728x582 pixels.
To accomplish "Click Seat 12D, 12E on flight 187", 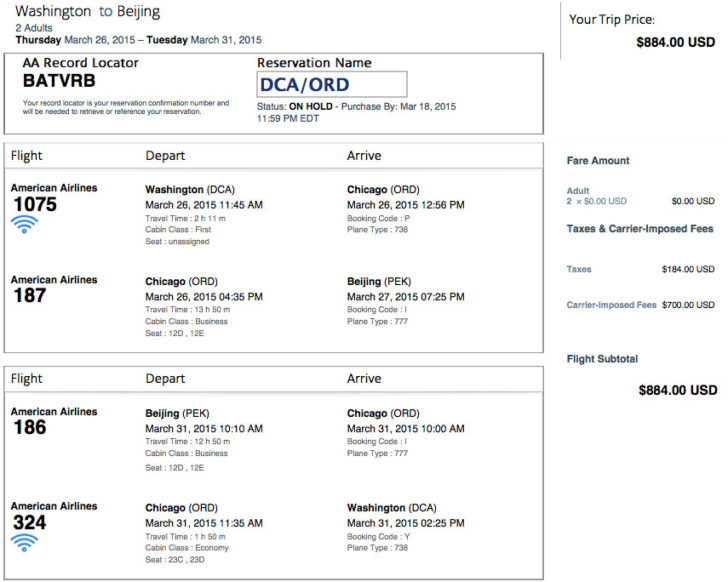I will click(175, 333).
